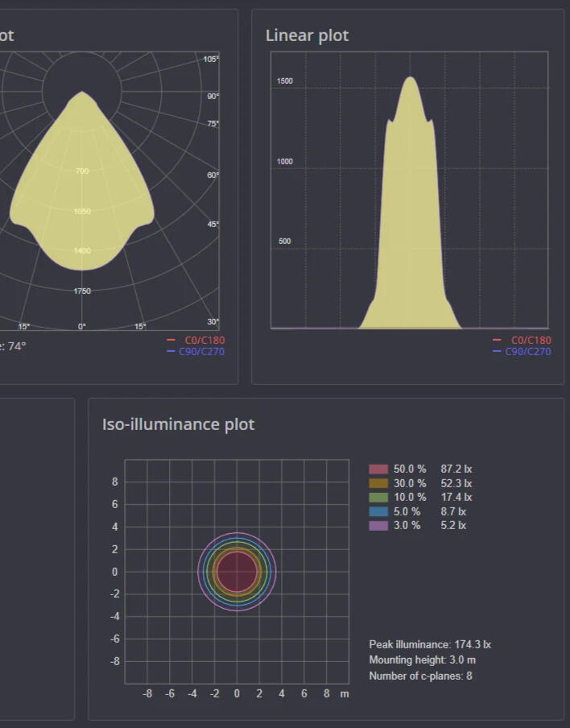The height and width of the screenshot is (728, 570).
Task: Click the 1750 ring label on polar plot
Action: (82, 292)
